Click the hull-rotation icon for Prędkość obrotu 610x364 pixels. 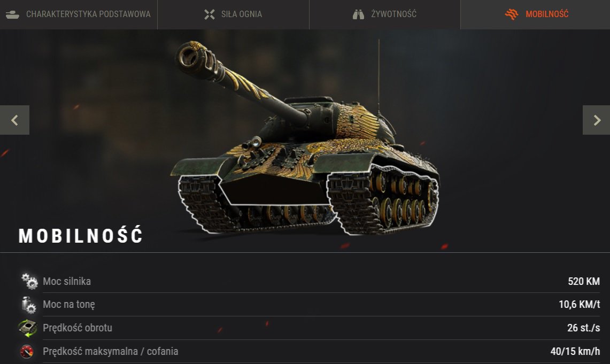(x=28, y=328)
